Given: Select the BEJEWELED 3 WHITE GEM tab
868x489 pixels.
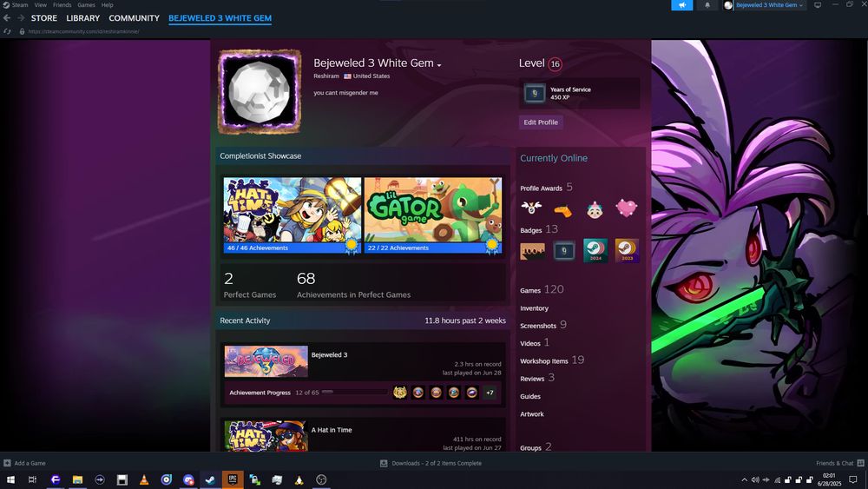Looking at the screenshot, I should pos(220,18).
